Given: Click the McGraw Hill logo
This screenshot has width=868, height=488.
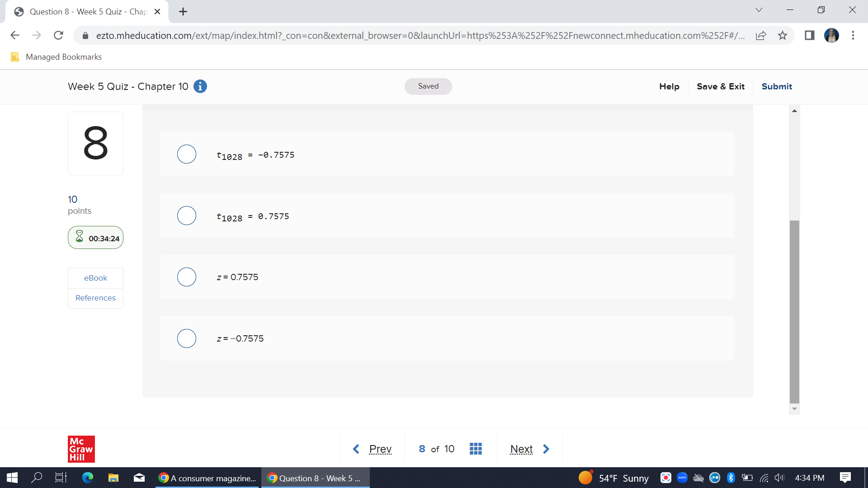Looking at the screenshot, I should point(81,449).
